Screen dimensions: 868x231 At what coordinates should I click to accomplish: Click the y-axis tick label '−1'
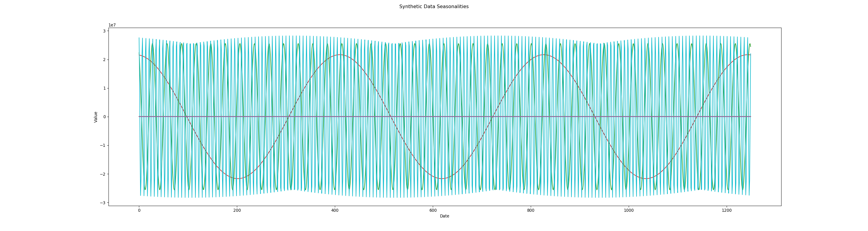click(x=103, y=146)
